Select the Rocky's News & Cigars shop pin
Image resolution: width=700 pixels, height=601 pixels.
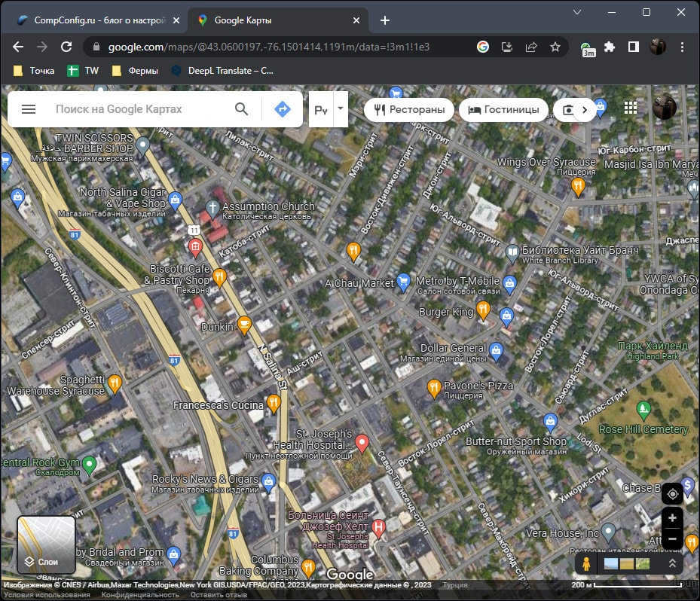tap(268, 482)
